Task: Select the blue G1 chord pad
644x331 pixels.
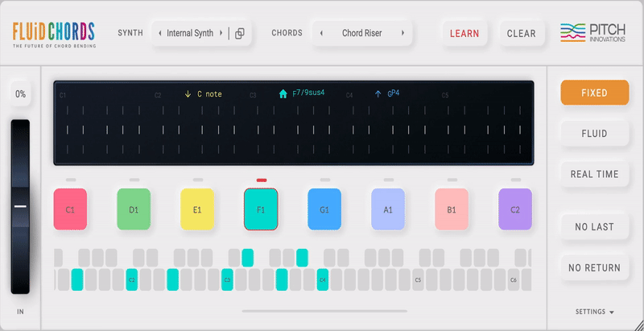Action: [324, 209]
